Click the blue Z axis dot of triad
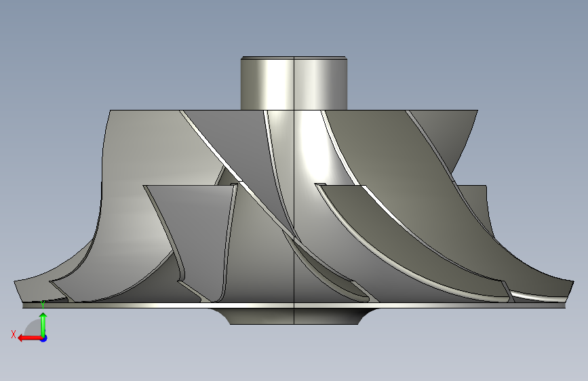 tap(44, 338)
